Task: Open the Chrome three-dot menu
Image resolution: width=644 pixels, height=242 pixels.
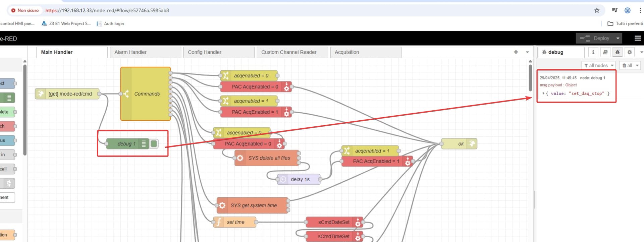Action: [x=640, y=10]
